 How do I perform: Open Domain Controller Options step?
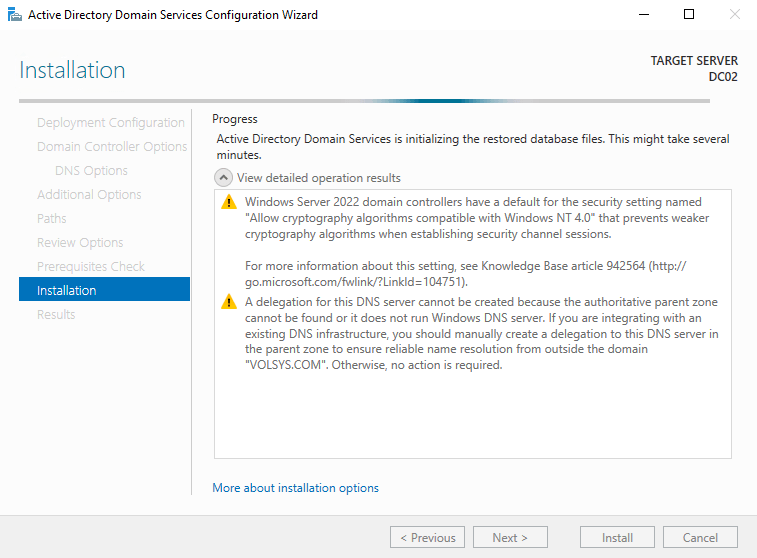[112, 147]
